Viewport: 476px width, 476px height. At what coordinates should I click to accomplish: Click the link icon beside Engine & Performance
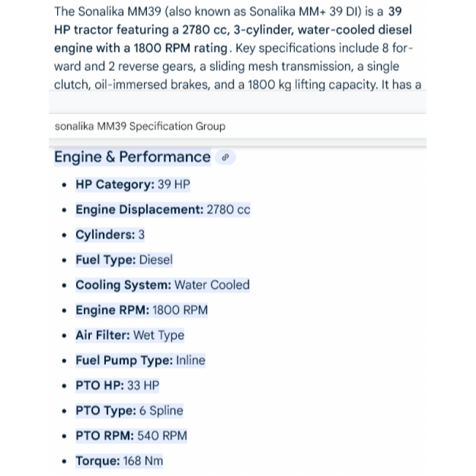click(x=225, y=158)
